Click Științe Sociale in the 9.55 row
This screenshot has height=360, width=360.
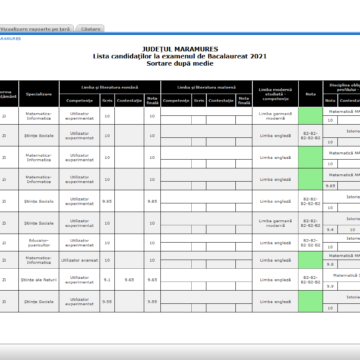tap(39, 302)
